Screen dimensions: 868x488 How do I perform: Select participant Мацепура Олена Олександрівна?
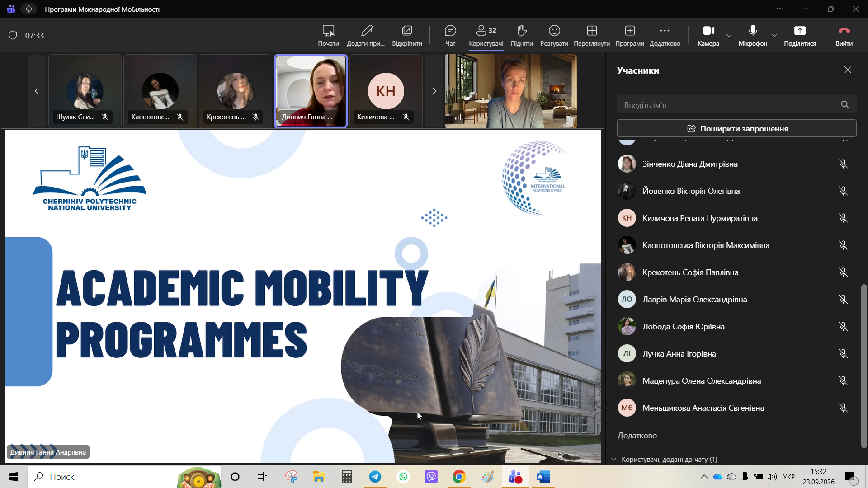pyautogui.click(x=736, y=381)
